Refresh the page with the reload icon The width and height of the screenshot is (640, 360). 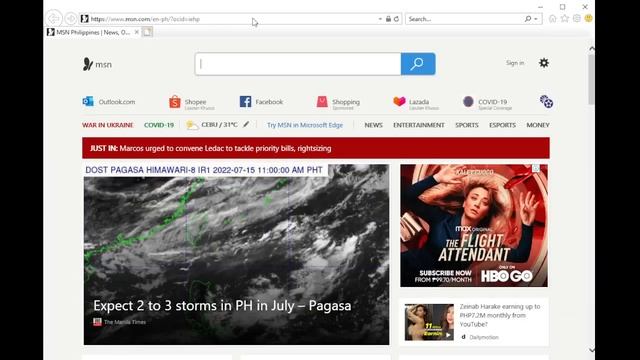[x=396, y=19]
